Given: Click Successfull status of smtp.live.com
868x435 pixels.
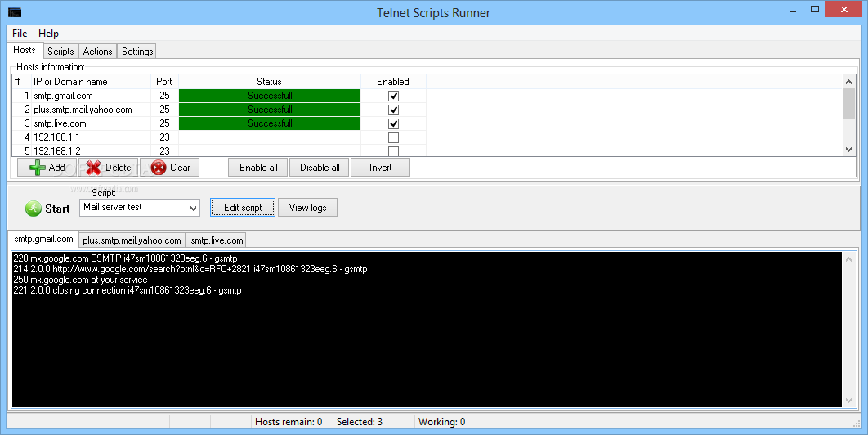Looking at the screenshot, I should coord(270,123).
